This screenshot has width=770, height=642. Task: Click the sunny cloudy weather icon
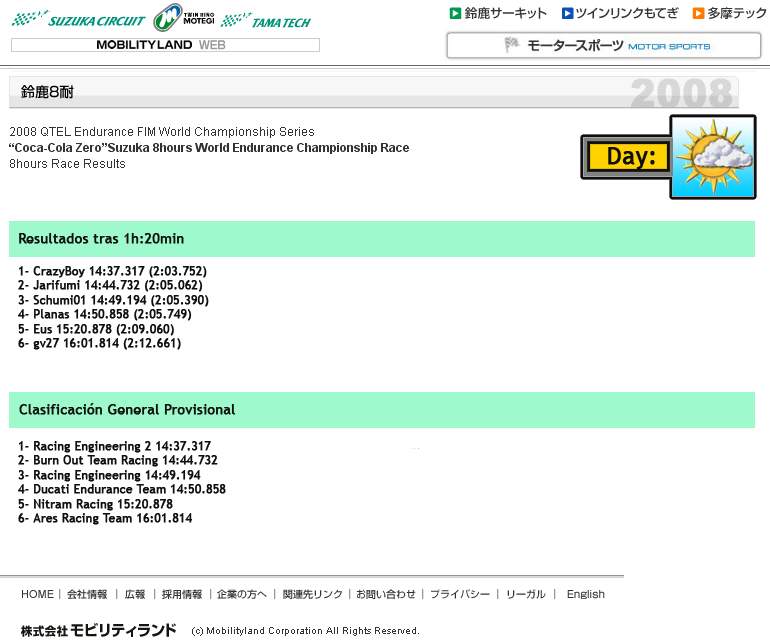point(713,157)
